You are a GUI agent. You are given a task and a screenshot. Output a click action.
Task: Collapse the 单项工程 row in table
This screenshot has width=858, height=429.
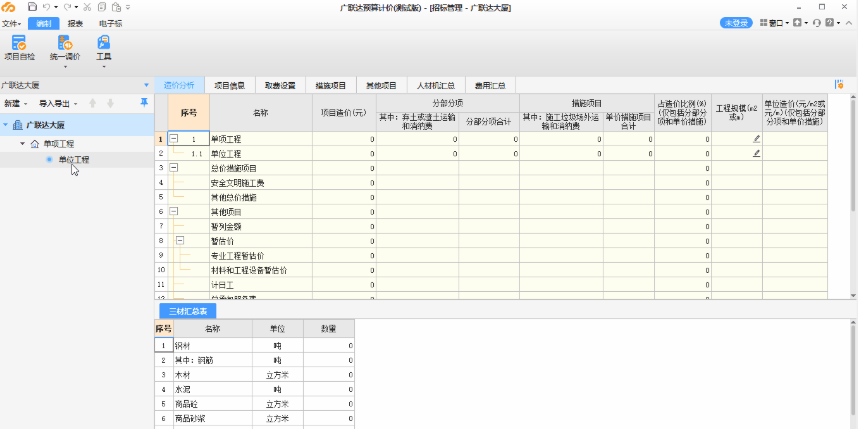[x=173, y=139]
